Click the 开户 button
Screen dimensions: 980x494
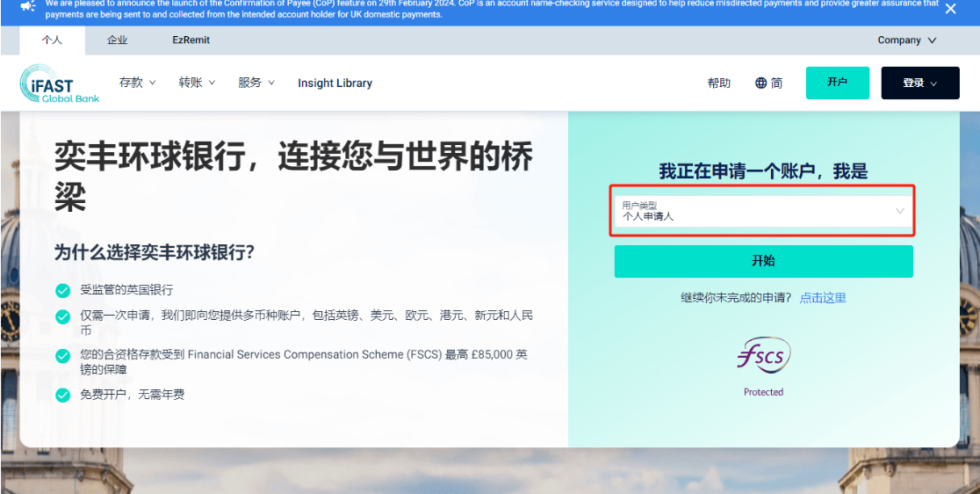tap(837, 83)
